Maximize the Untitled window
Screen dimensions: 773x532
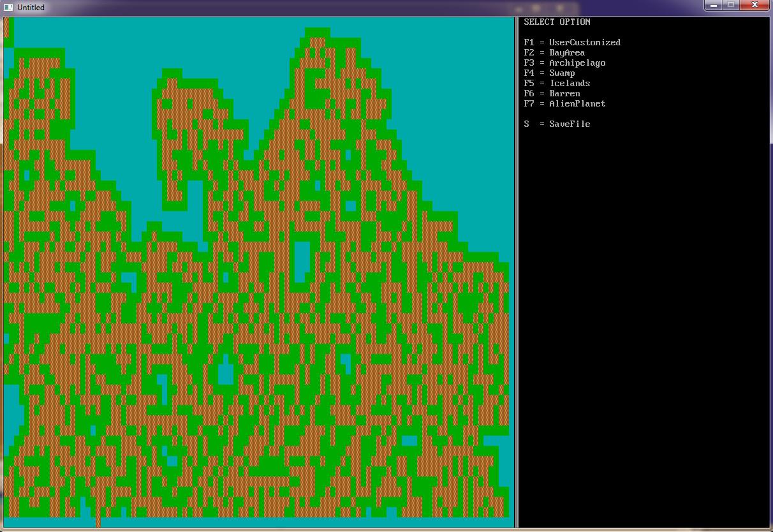730,5
